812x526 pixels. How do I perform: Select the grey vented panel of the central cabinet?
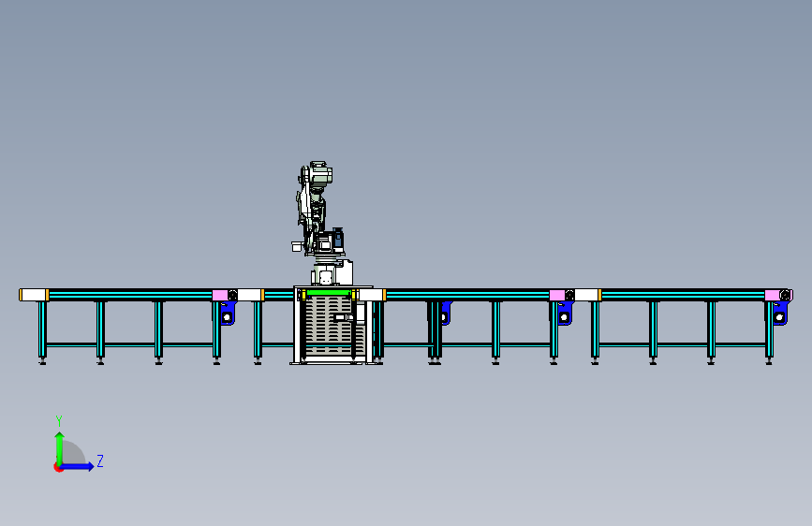(x=329, y=326)
